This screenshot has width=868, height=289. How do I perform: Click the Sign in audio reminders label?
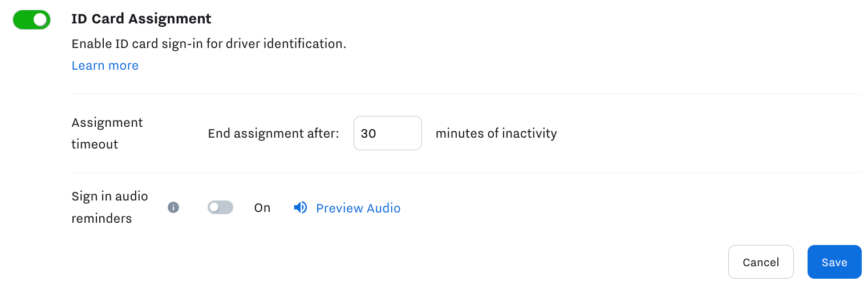point(109,207)
